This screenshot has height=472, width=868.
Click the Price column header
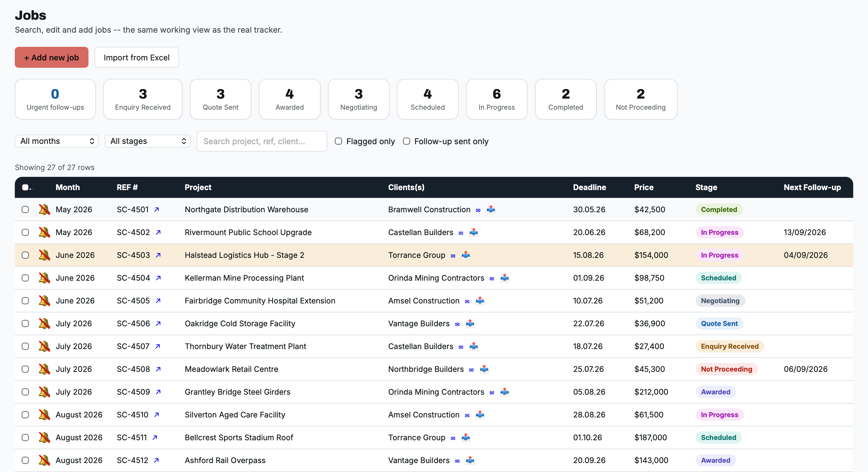[x=644, y=187]
